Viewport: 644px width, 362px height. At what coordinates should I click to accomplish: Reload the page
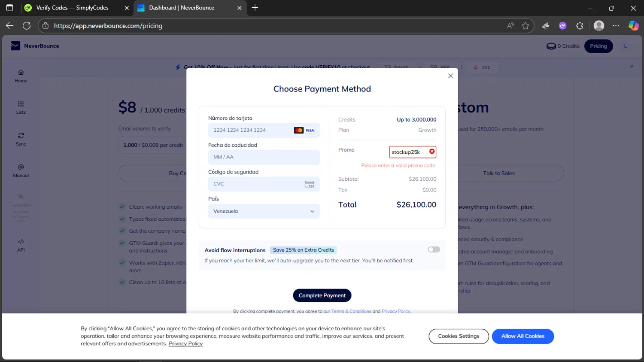(27, 26)
